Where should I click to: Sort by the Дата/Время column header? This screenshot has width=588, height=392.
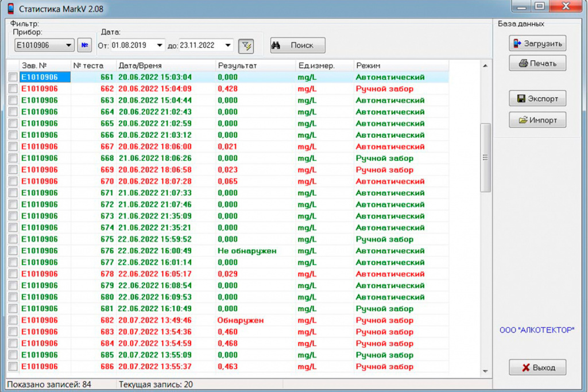point(166,65)
